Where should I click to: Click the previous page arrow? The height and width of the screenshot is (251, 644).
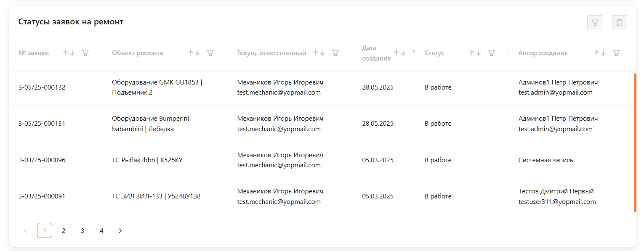(26, 230)
